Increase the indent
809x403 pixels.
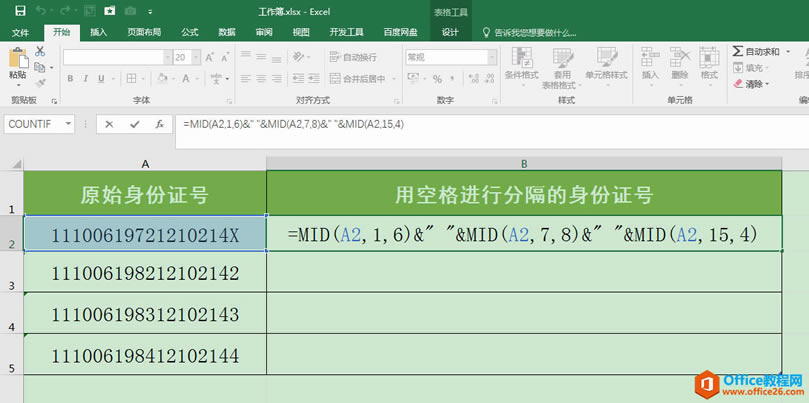313,79
